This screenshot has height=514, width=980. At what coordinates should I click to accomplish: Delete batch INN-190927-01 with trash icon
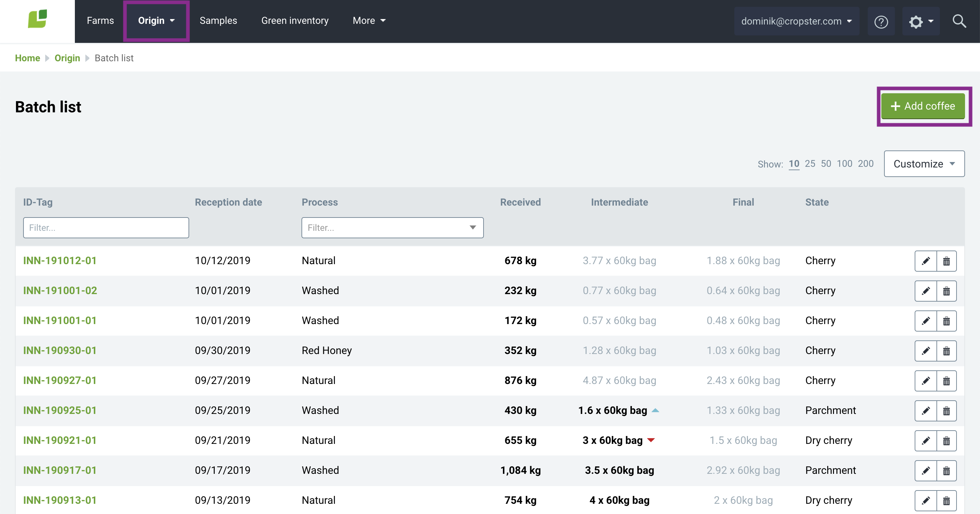(947, 381)
